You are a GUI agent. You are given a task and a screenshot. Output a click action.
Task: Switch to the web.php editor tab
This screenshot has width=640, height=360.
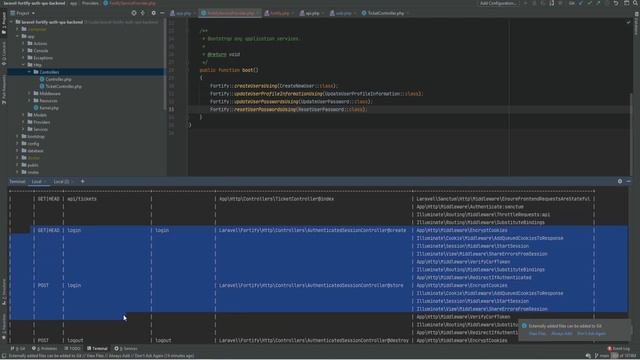pyautogui.click(x=343, y=13)
